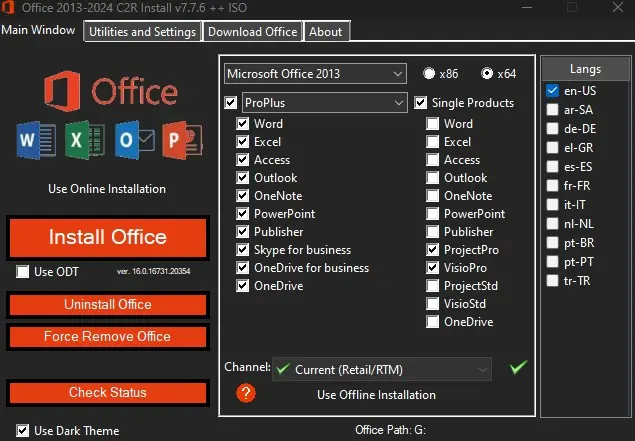Uncheck Excel under ProPlus
635x441 pixels.
[x=243, y=142]
